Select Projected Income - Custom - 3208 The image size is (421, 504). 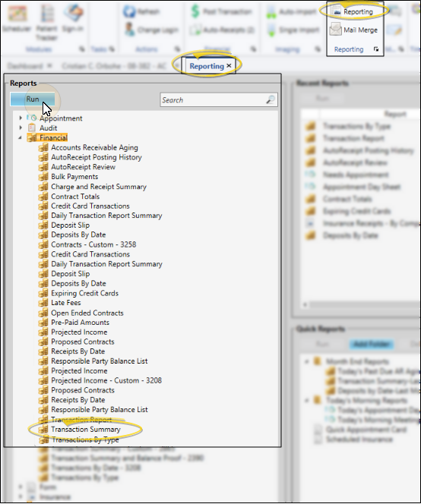106,380
